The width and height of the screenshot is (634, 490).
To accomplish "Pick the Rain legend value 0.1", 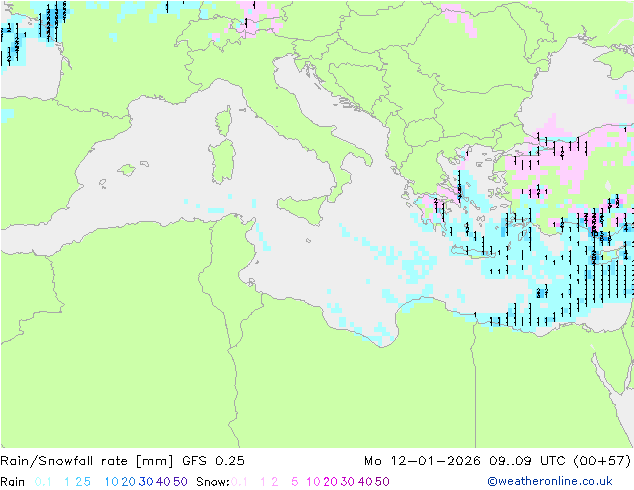I will [x=43, y=482].
